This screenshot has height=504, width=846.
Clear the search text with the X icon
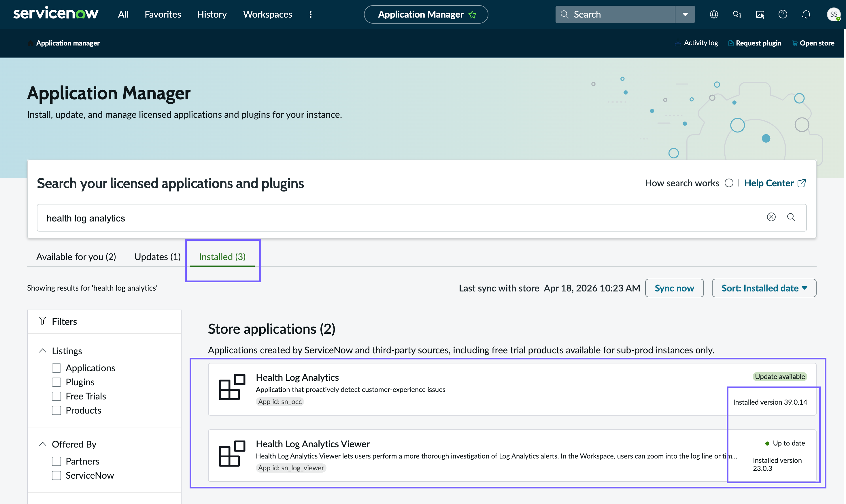click(x=771, y=217)
